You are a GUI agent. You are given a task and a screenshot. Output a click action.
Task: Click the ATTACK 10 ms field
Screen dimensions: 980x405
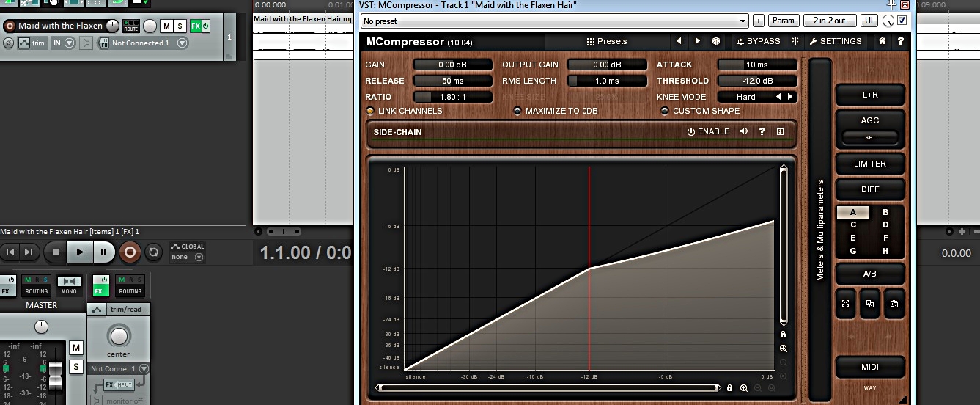[x=757, y=65]
